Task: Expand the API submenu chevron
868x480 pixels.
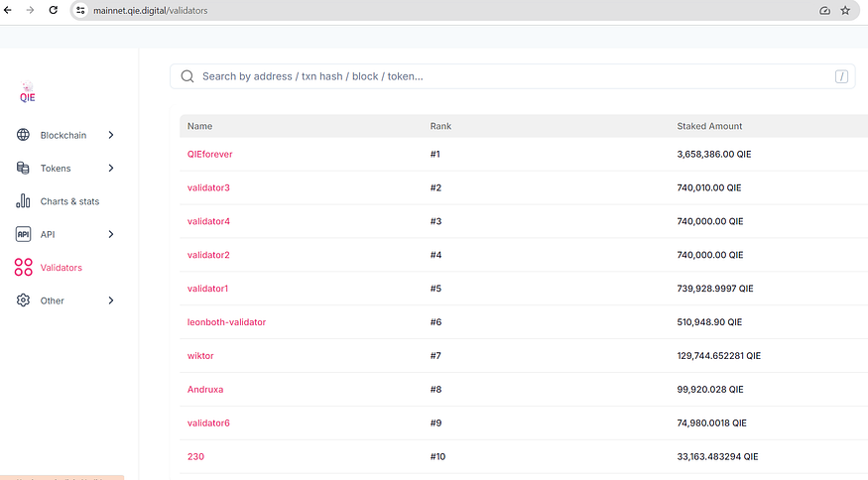Action: (x=111, y=234)
